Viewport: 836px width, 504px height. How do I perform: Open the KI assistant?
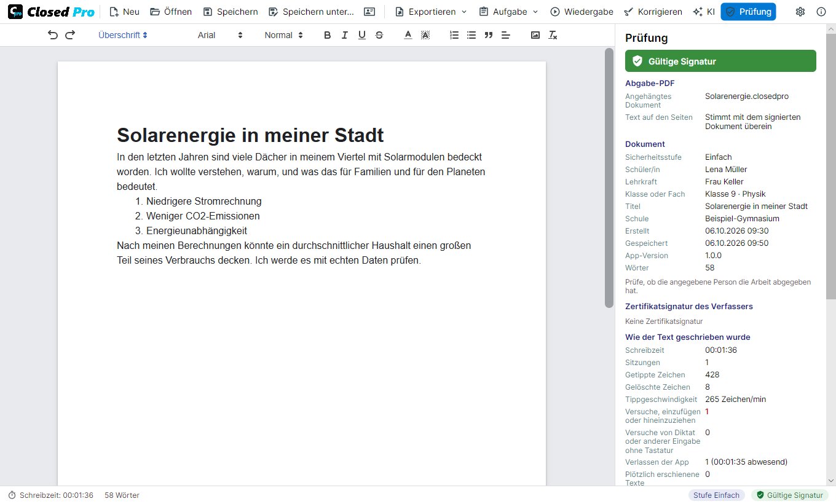(704, 12)
